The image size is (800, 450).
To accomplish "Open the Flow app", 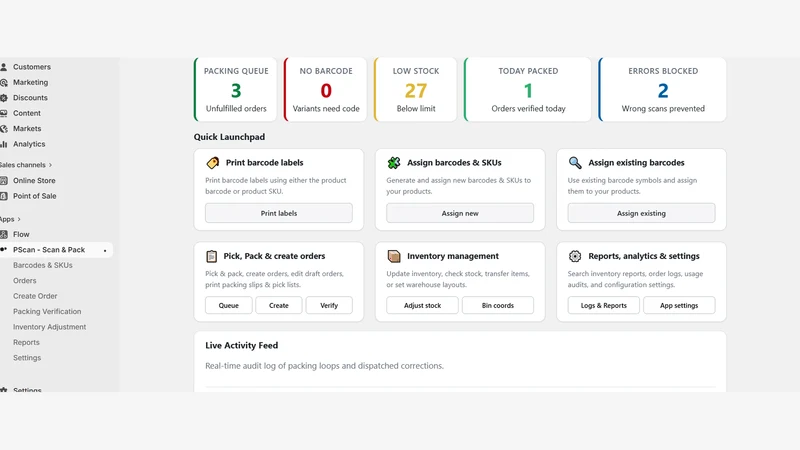I will click(21, 234).
